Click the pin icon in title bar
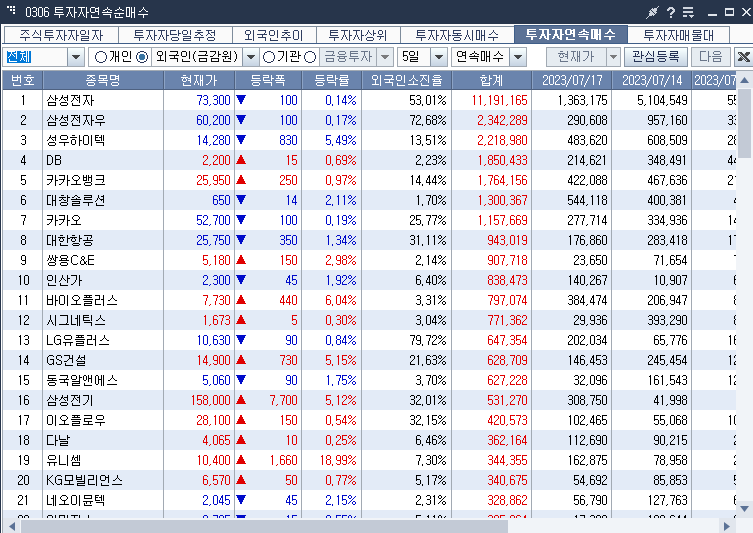 click(x=652, y=12)
